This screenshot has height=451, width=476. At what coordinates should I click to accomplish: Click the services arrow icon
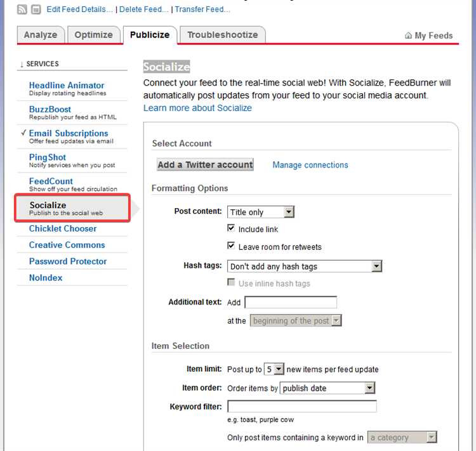pyautogui.click(x=21, y=64)
